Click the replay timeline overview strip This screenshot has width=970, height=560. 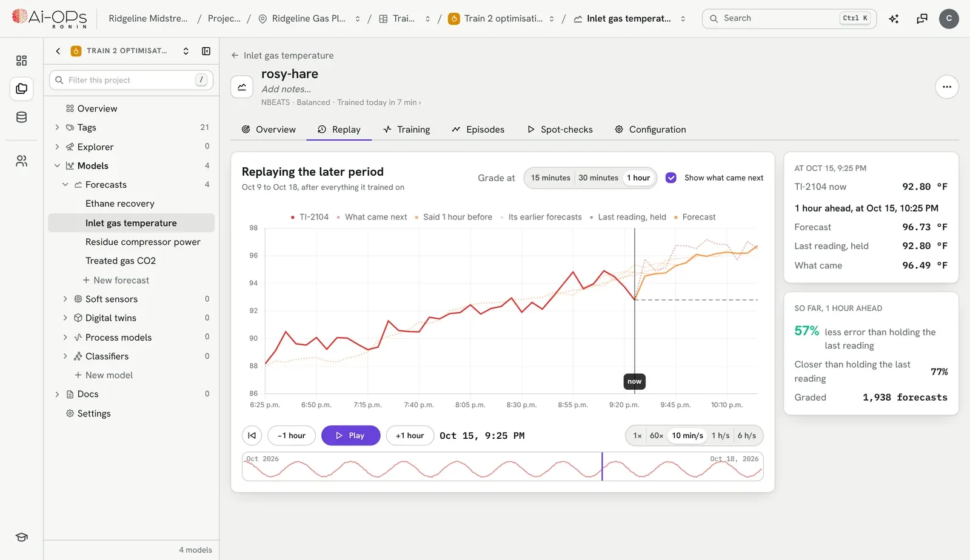tap(503, 467)
